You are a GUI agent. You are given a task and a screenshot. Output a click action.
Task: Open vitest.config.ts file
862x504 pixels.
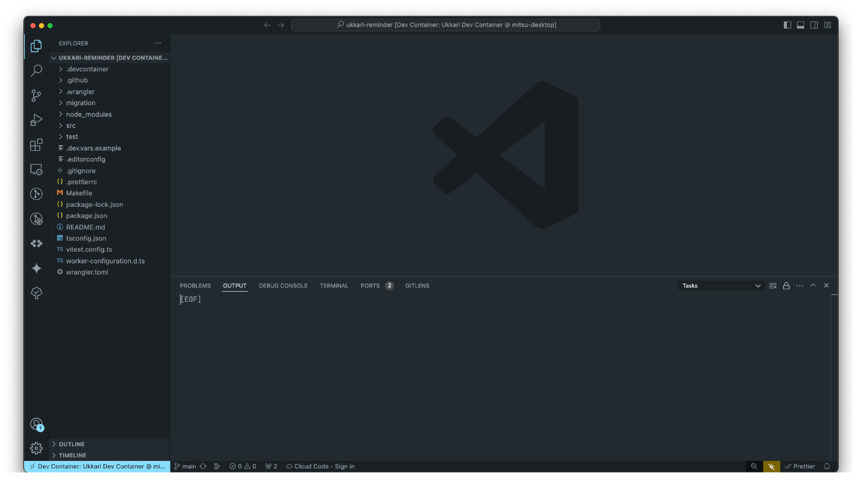coord(109,249)
